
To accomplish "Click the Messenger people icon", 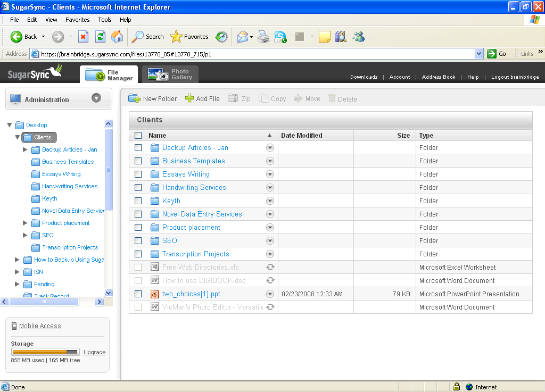I will coord(359,37).
